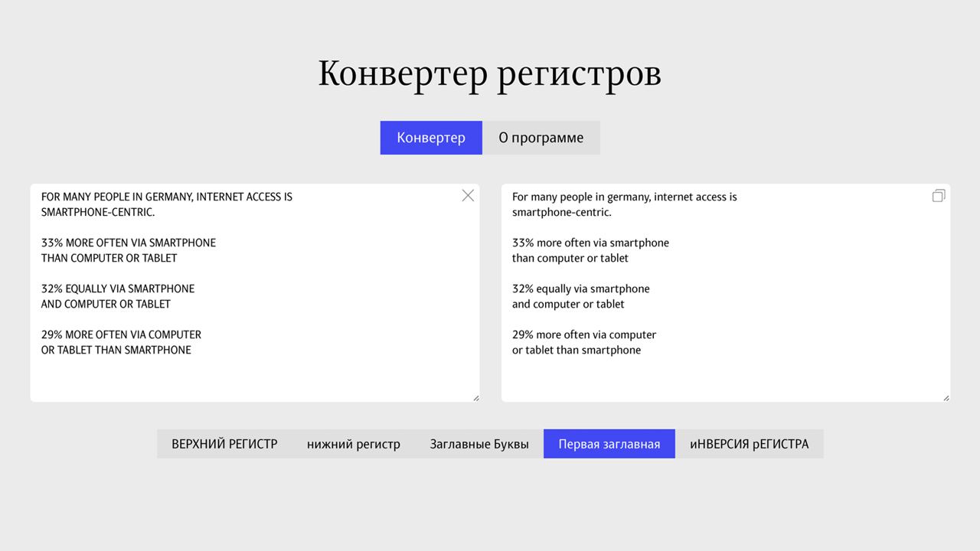Choose Заглавные Буквы option
Screen dimensions: 980x551
[479, 444]
